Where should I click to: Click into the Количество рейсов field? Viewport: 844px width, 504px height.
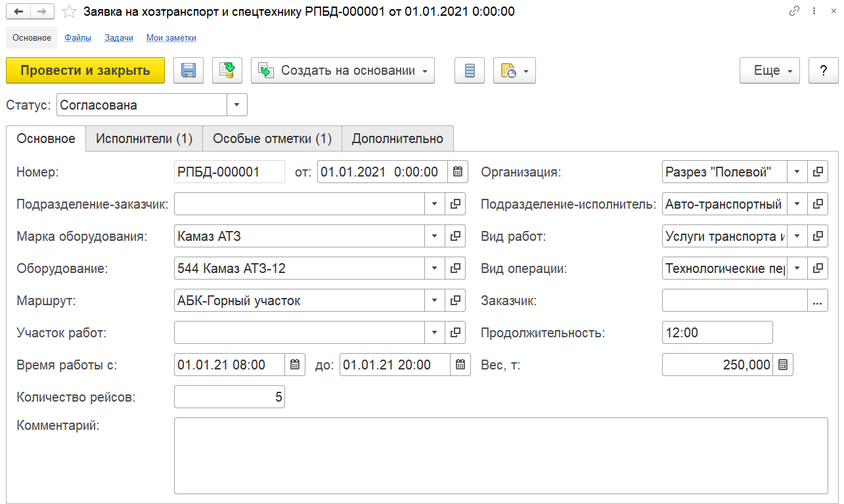click(x=229, y=397)
